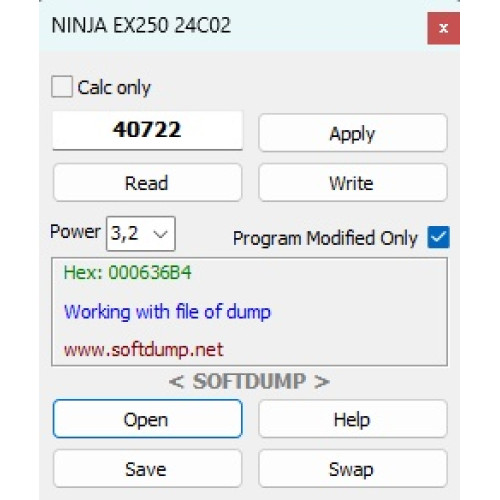The width and height of the screenshot is (500, 500).
Task: Click the SOFTDUMP label
Action: click(x=249, y=381)
